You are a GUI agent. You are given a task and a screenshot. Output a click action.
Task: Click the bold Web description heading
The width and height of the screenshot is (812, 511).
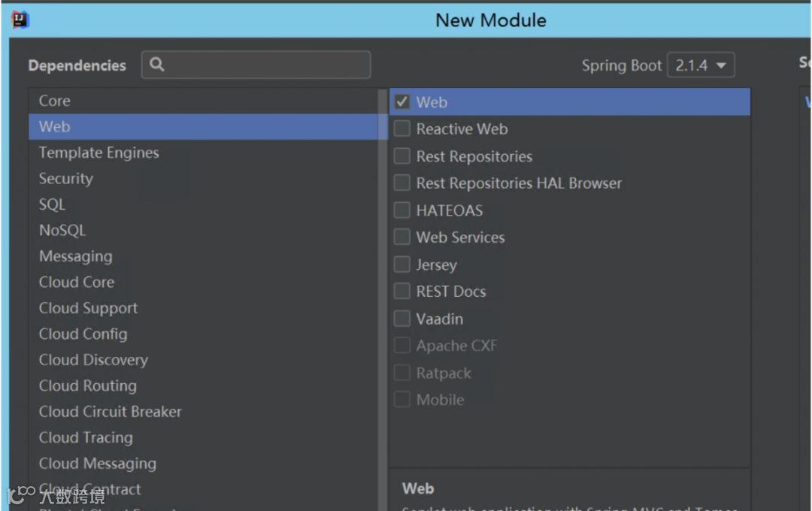click(418, 488)
